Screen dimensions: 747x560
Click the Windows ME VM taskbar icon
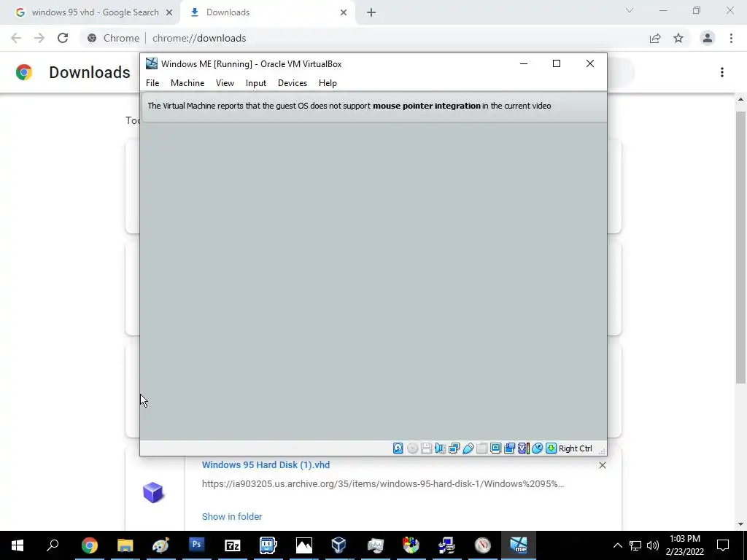pos(519,545)
